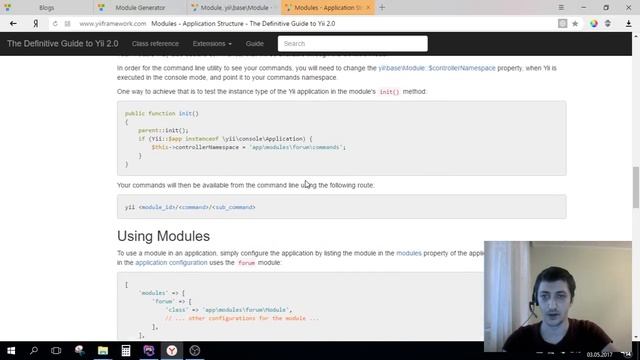Open File Explorer from the taskbar
The height and width of the screenshot is (360, 640).
point(102,351)
